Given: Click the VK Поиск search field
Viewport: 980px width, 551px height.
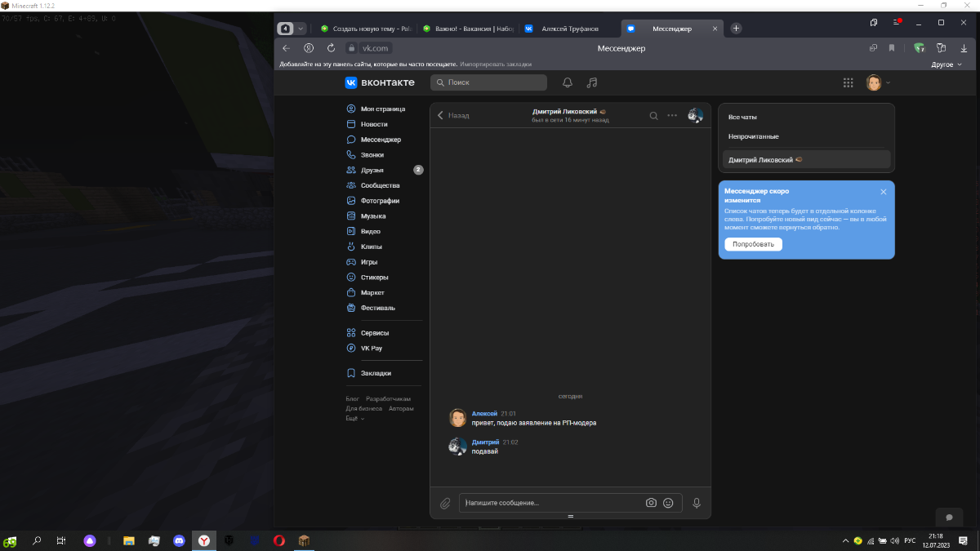Looking at the screenshot, I should coord(488,82).
